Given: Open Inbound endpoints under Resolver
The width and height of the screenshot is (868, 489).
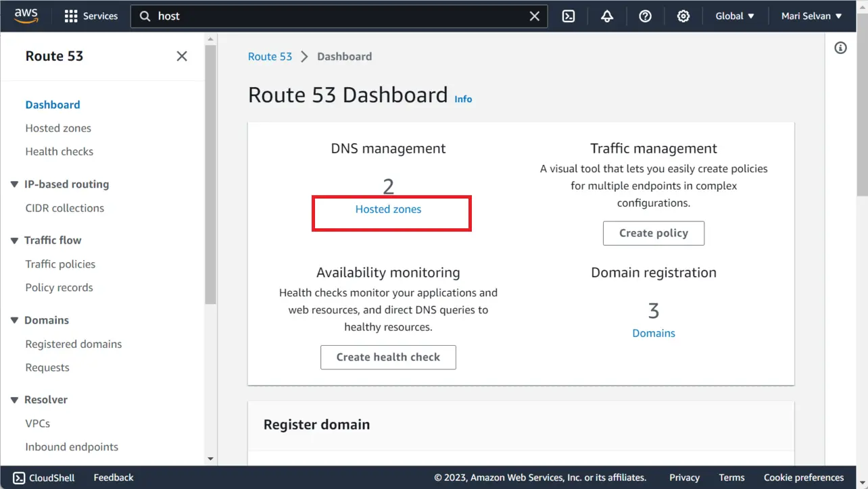Looking at the screenshot, I should [x=72, y=447].
